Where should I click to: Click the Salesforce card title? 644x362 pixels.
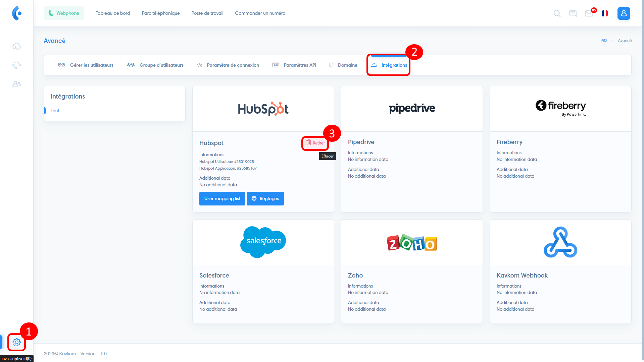tap(214, 276)
